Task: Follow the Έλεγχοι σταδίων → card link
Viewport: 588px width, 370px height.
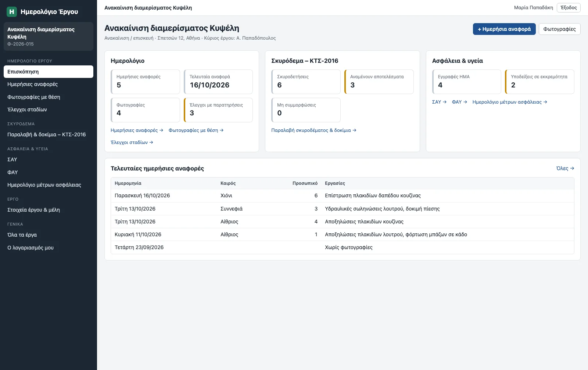Action: pos(132,143)
